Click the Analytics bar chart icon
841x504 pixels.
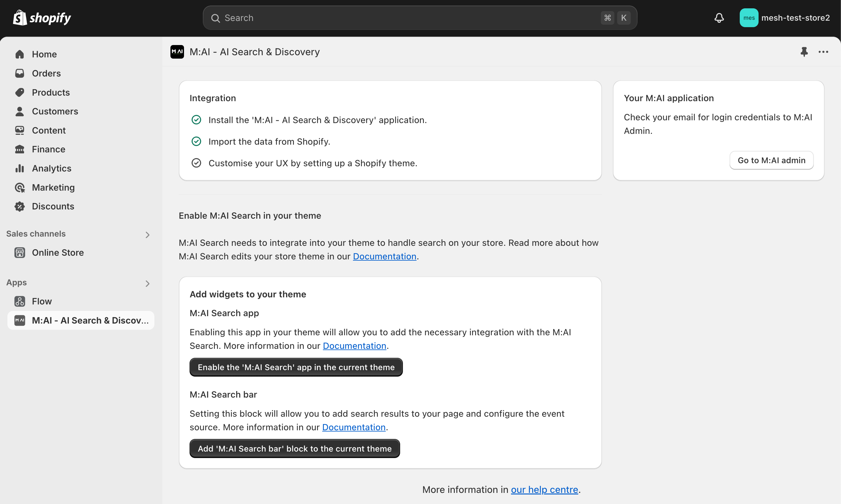click(20, 168)
